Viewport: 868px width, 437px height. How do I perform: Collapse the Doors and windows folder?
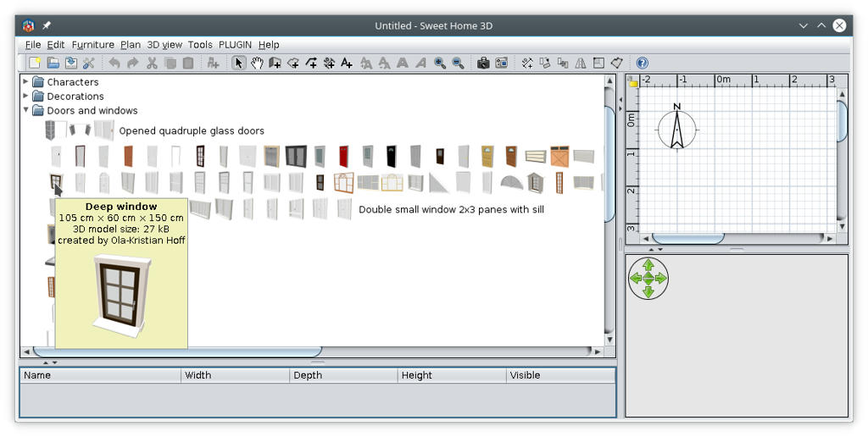click(x=25, y=110)
